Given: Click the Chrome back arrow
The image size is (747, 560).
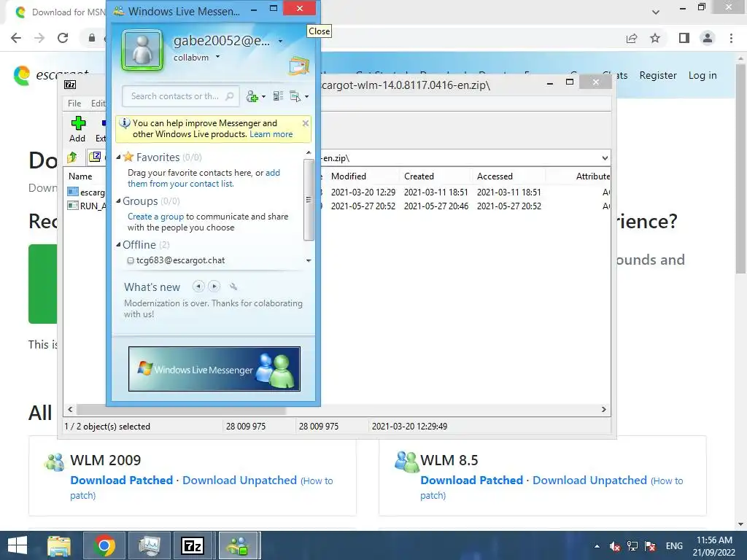Looking at the screenshot, I should pos(16,38).
